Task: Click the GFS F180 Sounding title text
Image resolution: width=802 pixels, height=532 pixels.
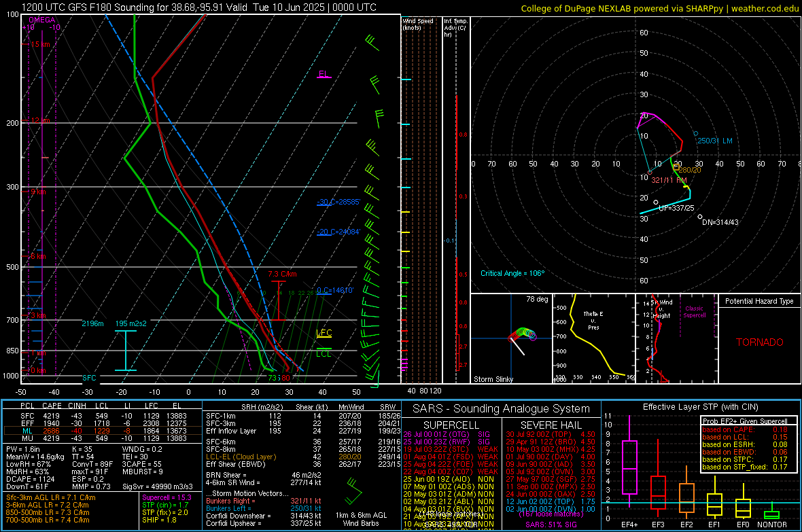Action: coord(198,7)
